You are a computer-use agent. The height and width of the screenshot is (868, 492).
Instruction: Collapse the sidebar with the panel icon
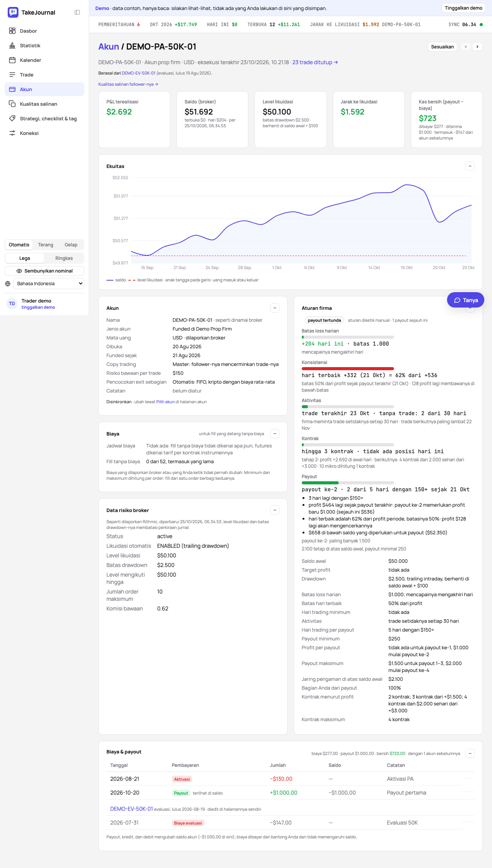(77, 12)
